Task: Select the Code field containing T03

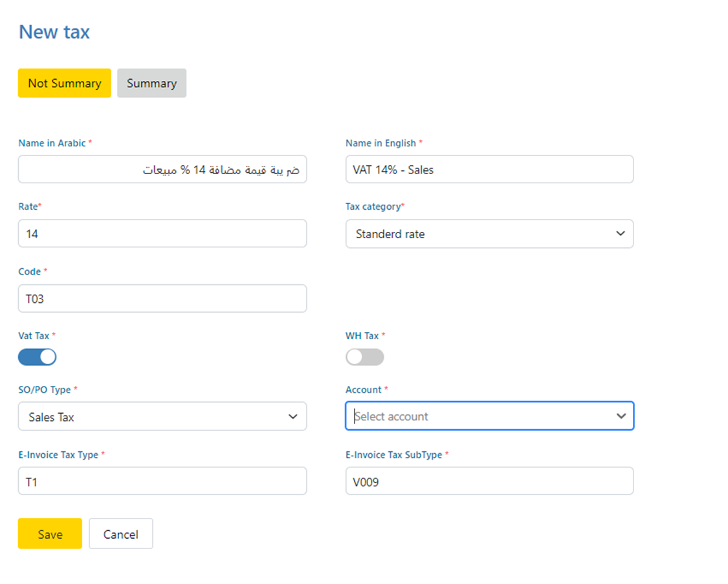Action: (162, 298)
